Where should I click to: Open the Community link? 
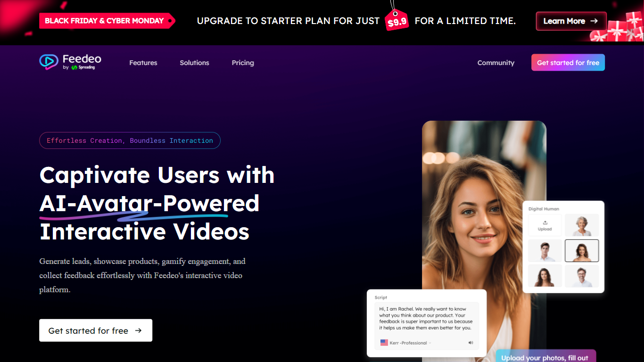click(495, 63)
